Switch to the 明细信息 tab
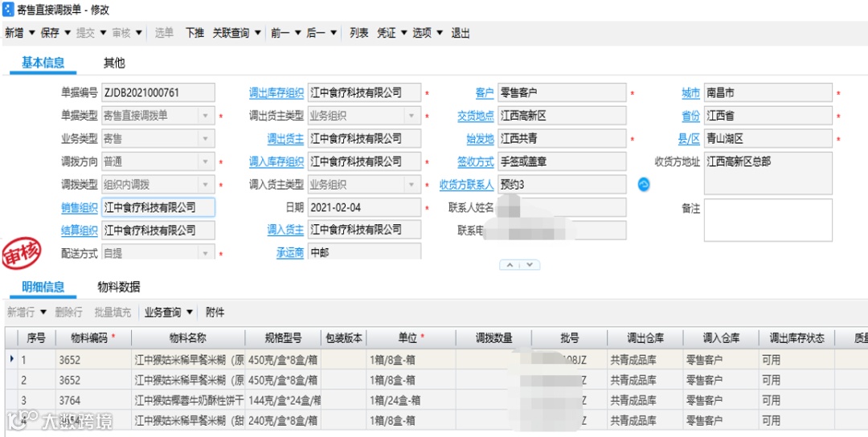Image resolution: width=868 pixels, height=437 pixels. [x=43, y=287]
